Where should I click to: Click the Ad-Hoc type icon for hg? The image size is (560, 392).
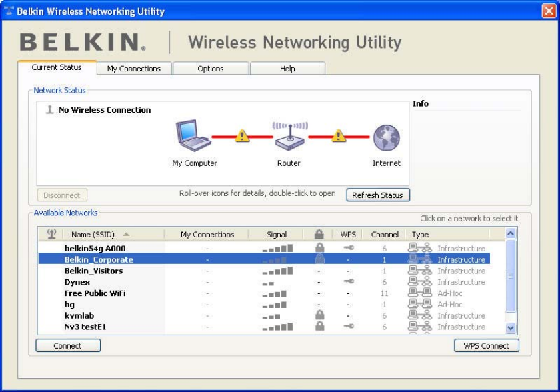[420, 304]
